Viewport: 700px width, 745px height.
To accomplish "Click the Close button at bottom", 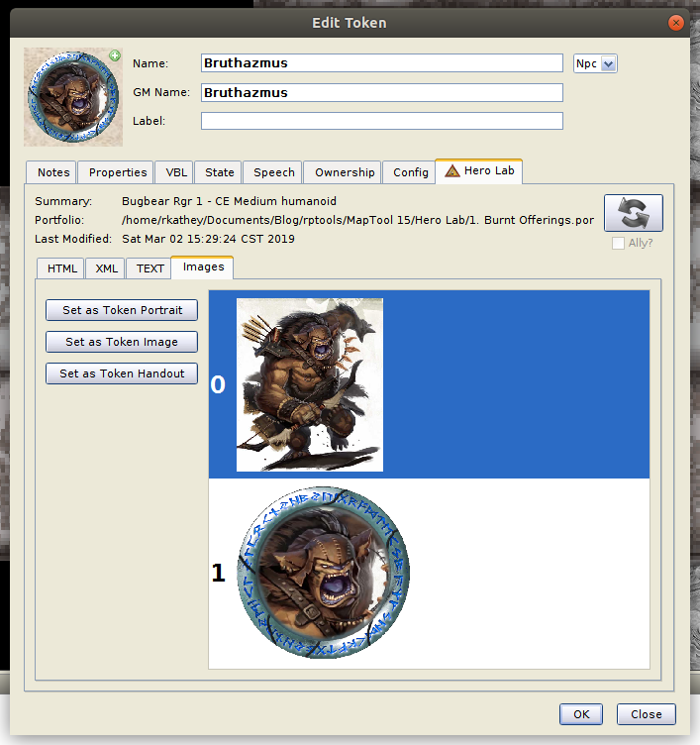I will click(647, 714).
